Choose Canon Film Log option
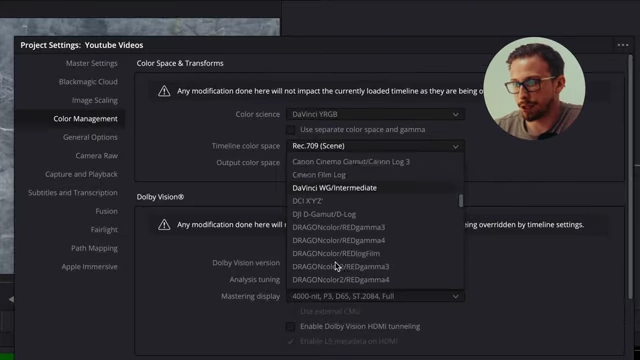The height and width of the screenshot is (360, 640). (319, 175)
